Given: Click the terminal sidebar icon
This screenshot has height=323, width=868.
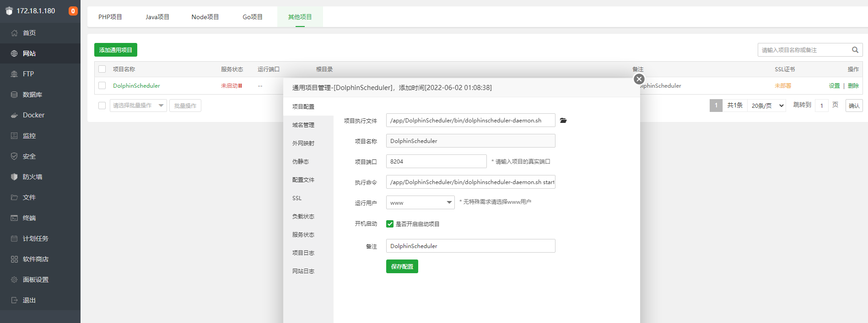Looking at the screenshot, I should coord(14,218).
